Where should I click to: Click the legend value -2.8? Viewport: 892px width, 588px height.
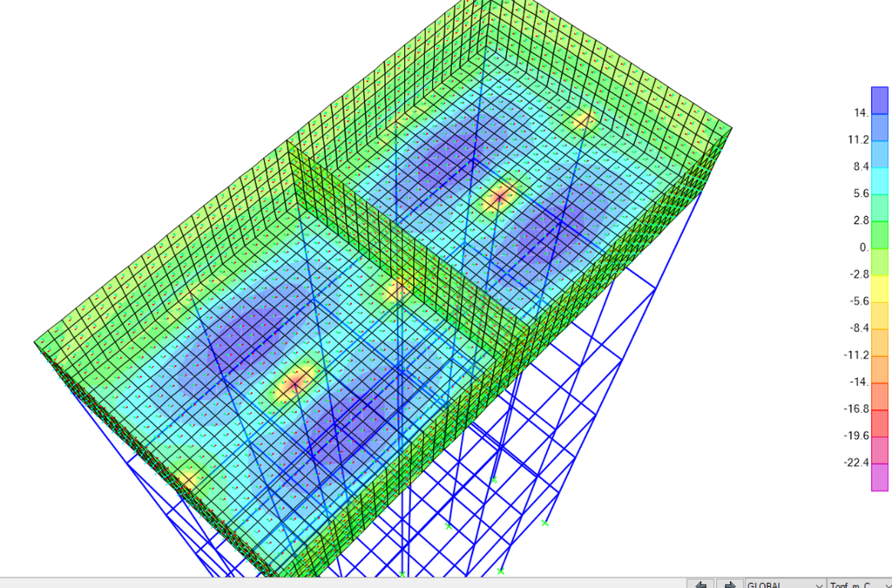coord(860,274)
